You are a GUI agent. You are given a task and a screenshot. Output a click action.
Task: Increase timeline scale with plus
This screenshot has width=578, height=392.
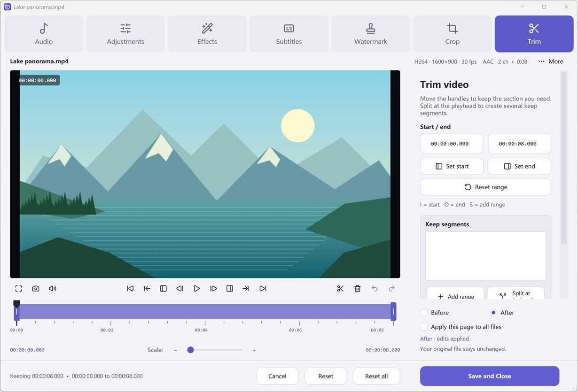[x=254, y=350]
